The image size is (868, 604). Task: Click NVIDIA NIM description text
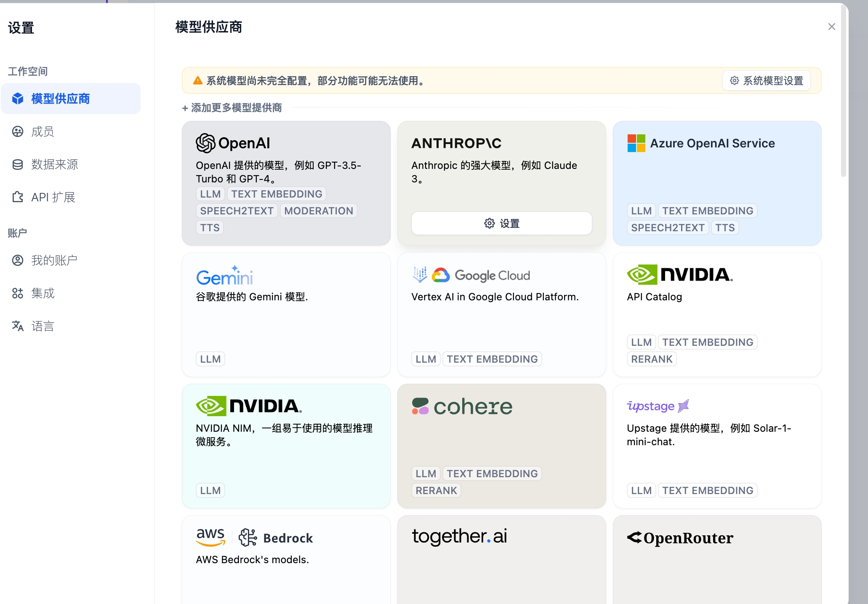[284, 435]
